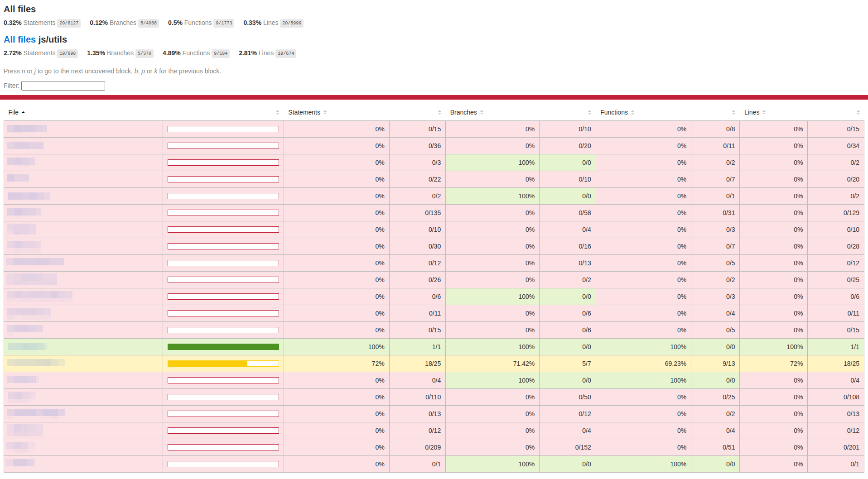
Task: Click sort icon above the lines count column
Action: pos(858,112)
